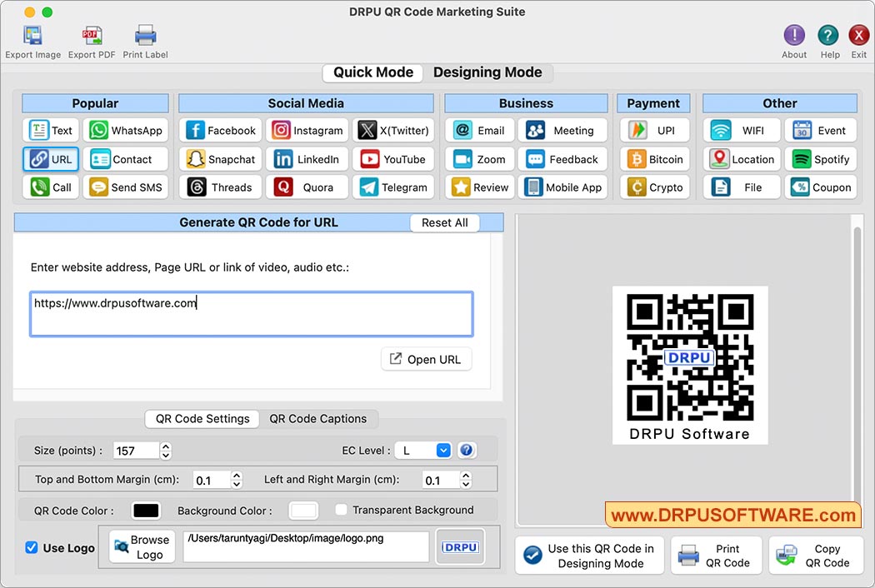Switch to Designing Mode tab
Screen dimensions: 875x588
(489, 72)
